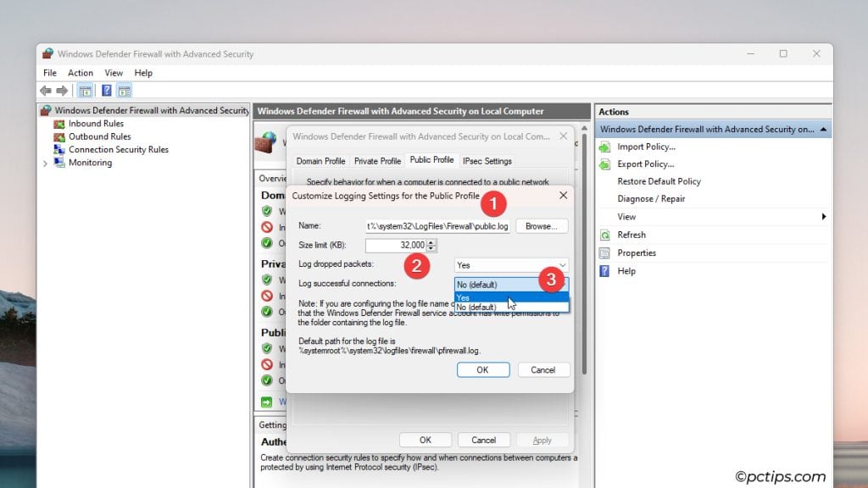Image resolution: width=868 pixels, height=488 pixels.
Task: Click the size limit up stepper arrow
Action: click(431, 243)
